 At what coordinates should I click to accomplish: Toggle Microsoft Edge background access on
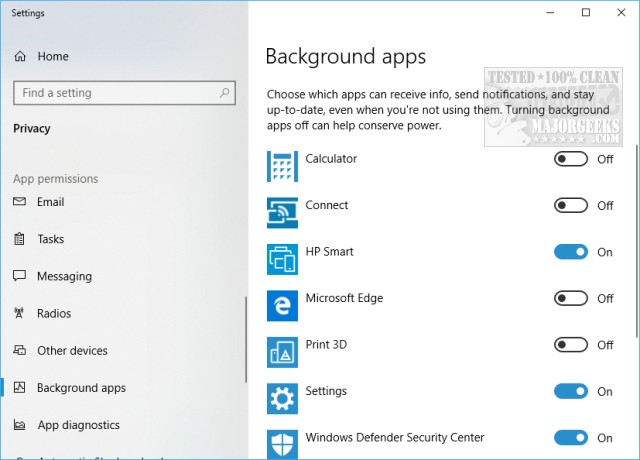tap(571, 298)
